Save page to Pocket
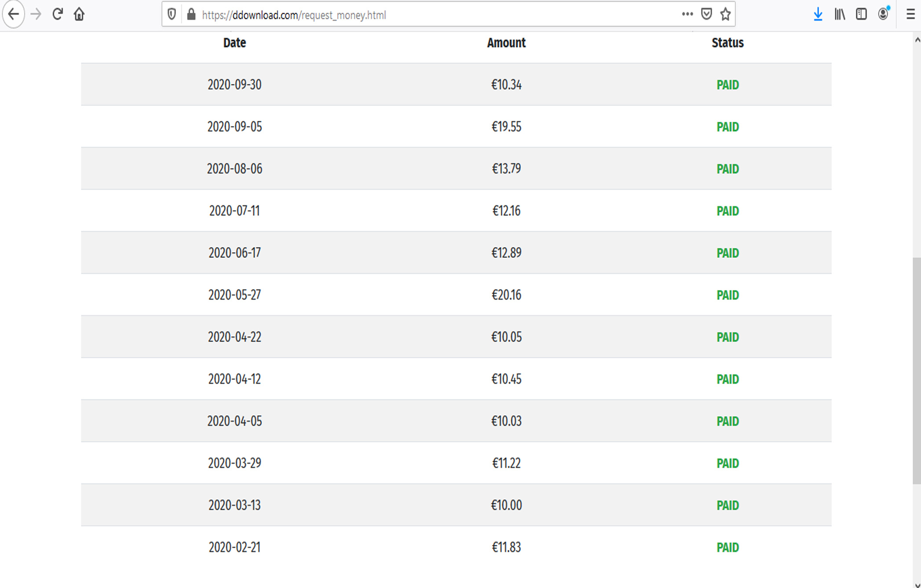The height and width of the screenshot is (588, 921). [706, 15]
